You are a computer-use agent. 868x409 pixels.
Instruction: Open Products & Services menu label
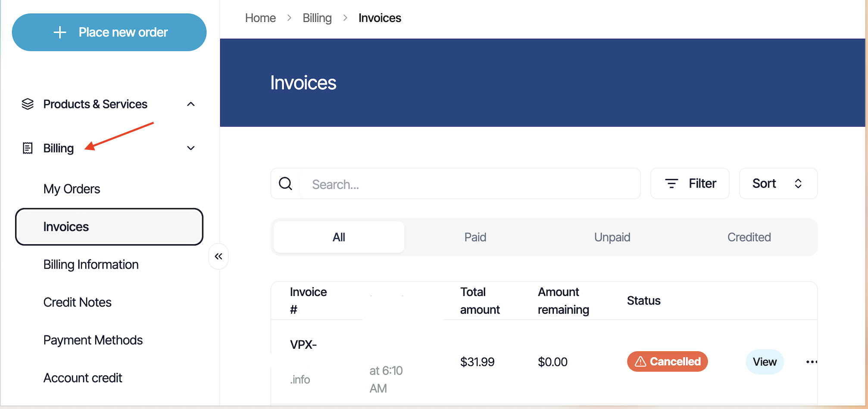95,104
